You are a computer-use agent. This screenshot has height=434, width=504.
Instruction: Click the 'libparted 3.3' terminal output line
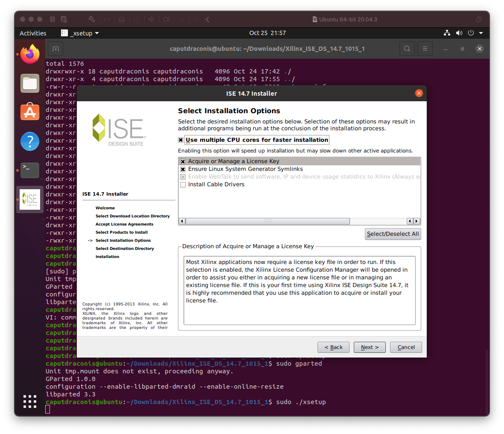pyautogui.click(x=70, y=394)
